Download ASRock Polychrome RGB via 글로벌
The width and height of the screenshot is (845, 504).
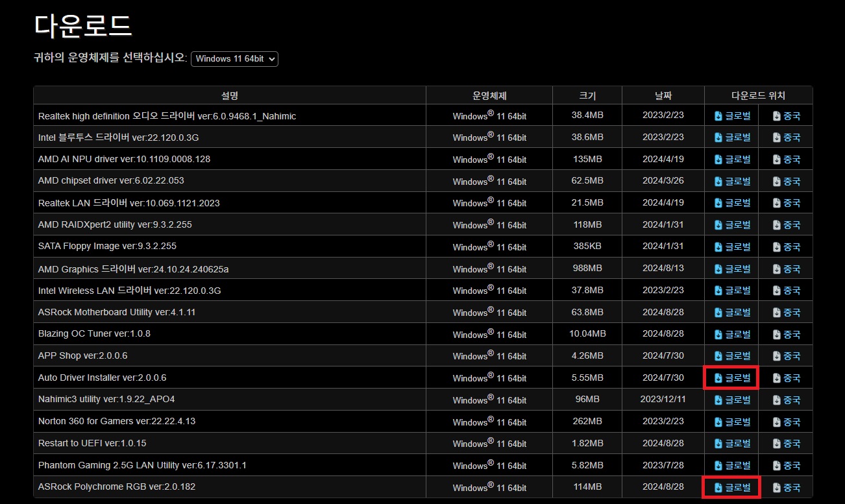pyautogui.click(x=731, y=487)
